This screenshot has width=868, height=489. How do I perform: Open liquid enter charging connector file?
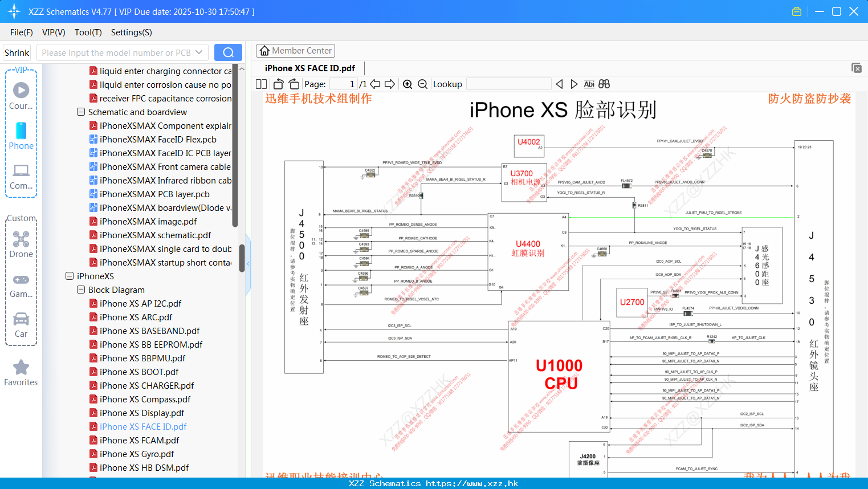[160, 71]
